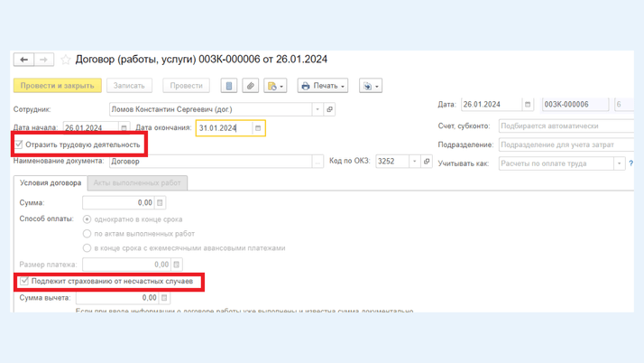Image resolution: width=644 pixels, height=363 pixels.
Task: Open calculator for Сумма вычета
Action: [164, 298]
